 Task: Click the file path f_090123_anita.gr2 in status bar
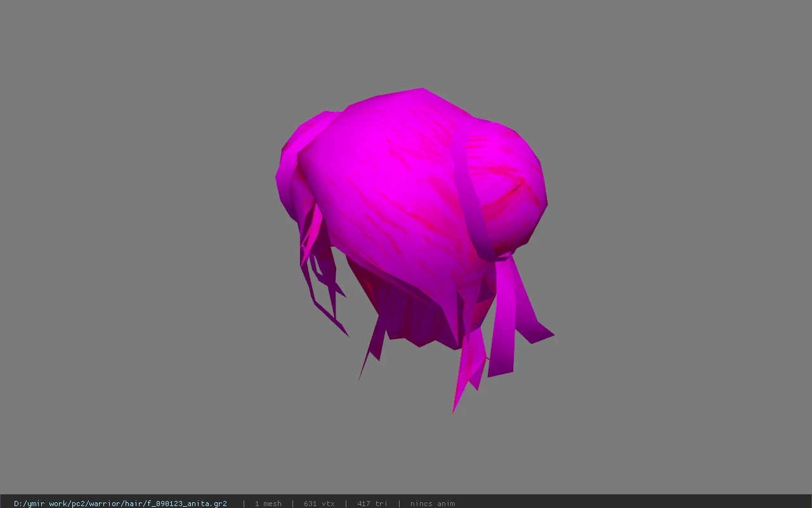[x=121, y=504]
